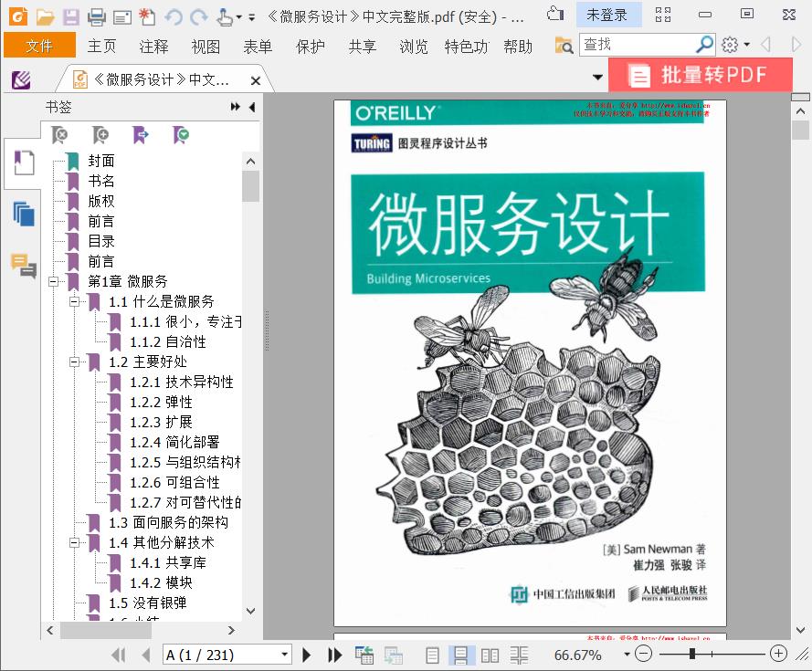Image resolution: width=812 pixels, height=671 pixels.
Task: Click the purple Foxit start page icon
Action: [x=21, y=80]
